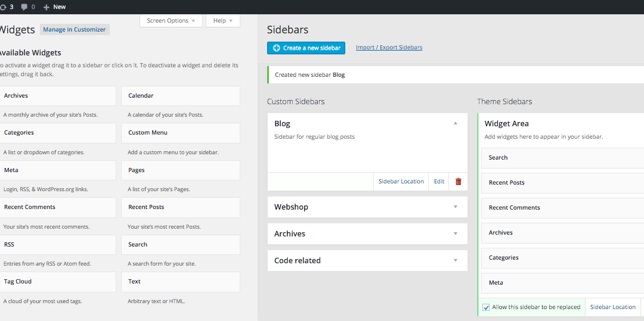Open Sidebar Location for Blog sidebar
This screenshot has height=321, width=644.
click(x=401, y=182)
